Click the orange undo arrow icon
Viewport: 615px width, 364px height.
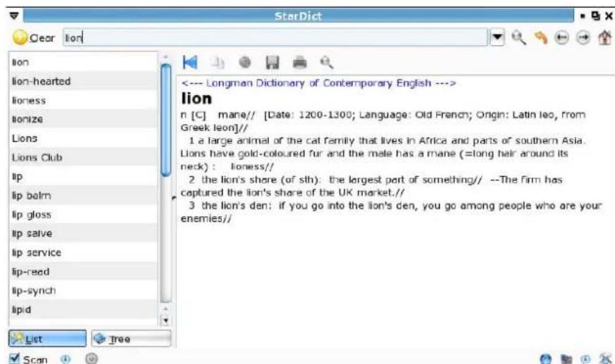tap(541, 37)
